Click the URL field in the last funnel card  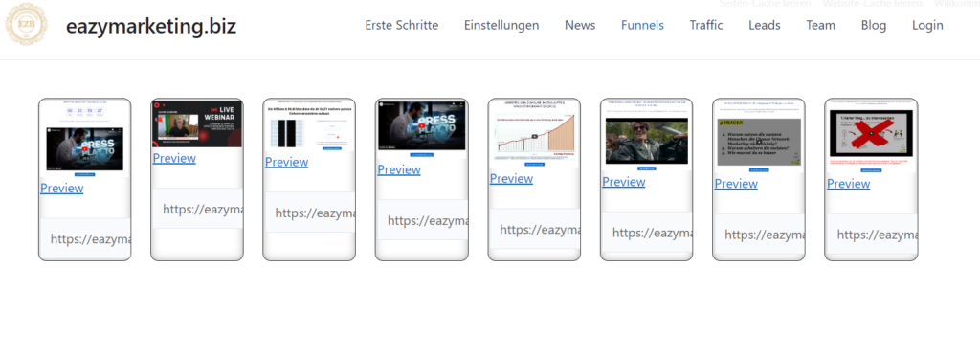pos(872,235)
